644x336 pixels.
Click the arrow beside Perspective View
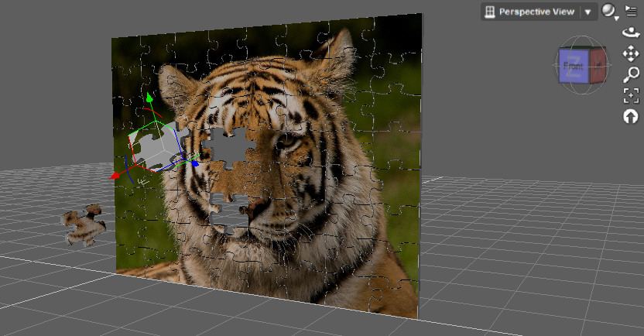(587, 12)
